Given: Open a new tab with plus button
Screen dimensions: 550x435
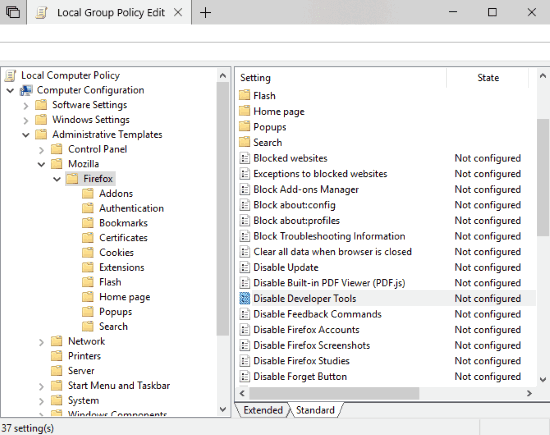Looking at the screenshot, I should pyautogui.click(x=206, y=13).
